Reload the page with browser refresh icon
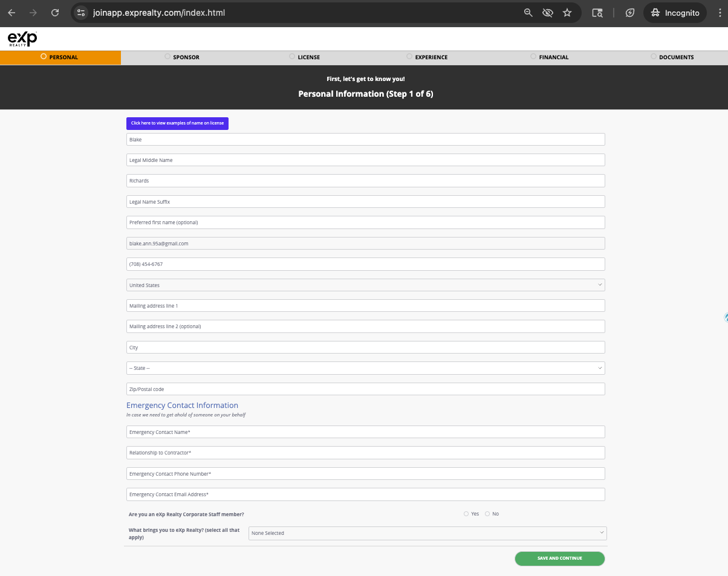The width and height of the screenshot is (728, 576). (55, 13)
